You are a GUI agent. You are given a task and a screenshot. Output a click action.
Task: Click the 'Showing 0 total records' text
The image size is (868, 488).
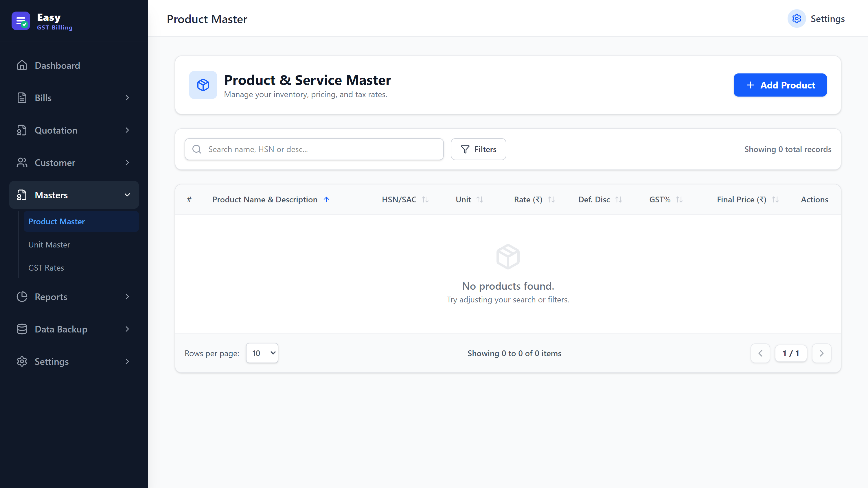click(x=788, y=149)
